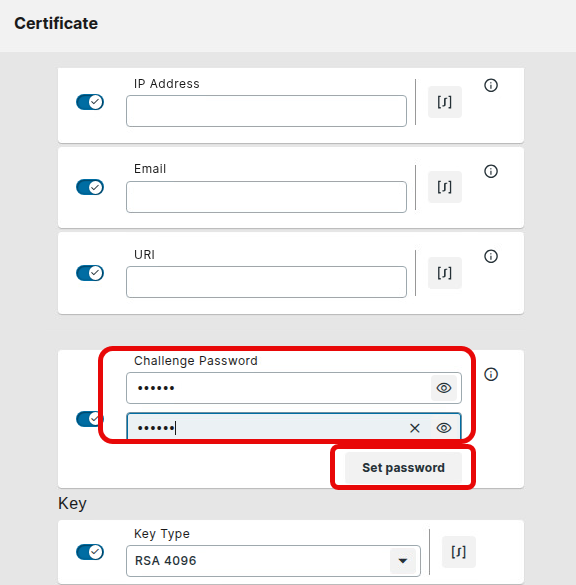Toggle the Challenge Password switch

click(88, 419)
